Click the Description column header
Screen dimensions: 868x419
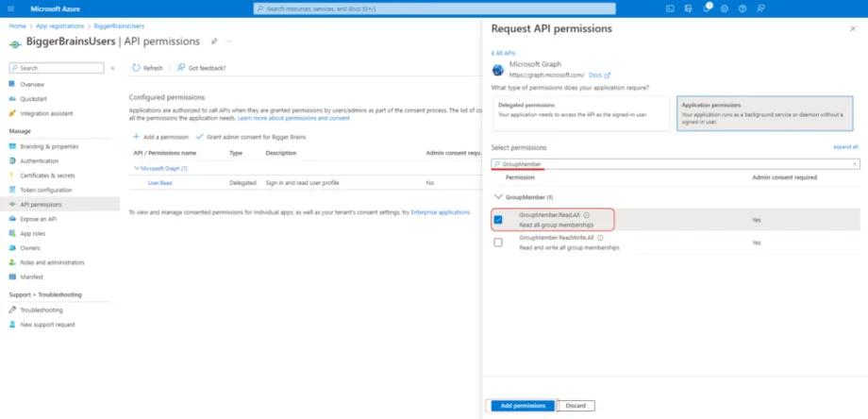point(280,153)
